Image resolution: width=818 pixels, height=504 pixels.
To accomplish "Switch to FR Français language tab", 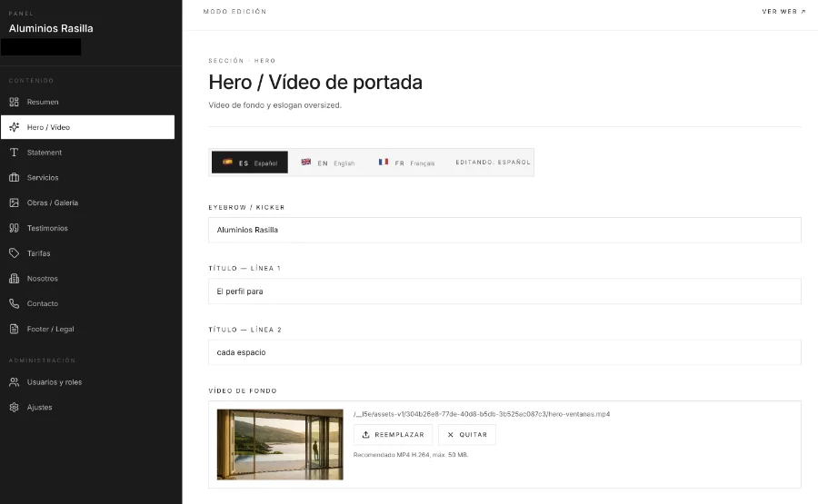I will point(406,163).
